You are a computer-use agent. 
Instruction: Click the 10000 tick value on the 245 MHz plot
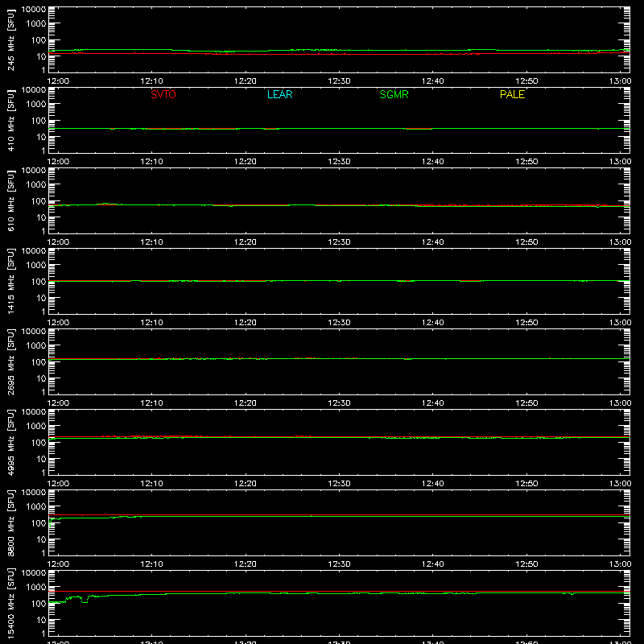click(34, 10)
